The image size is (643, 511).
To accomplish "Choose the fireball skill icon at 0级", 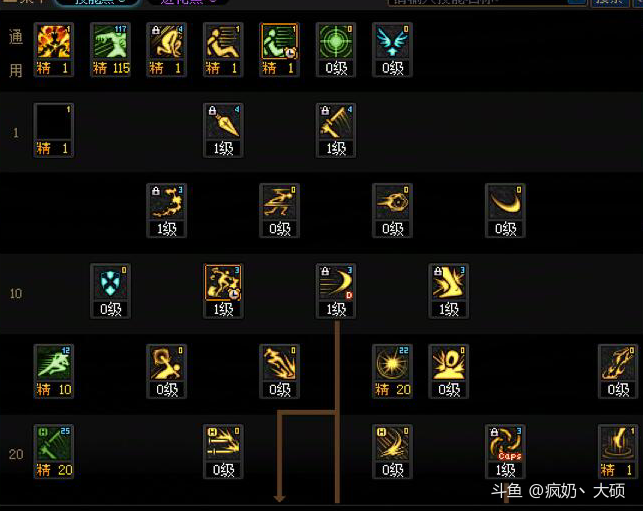I will (x=392, y=210).
